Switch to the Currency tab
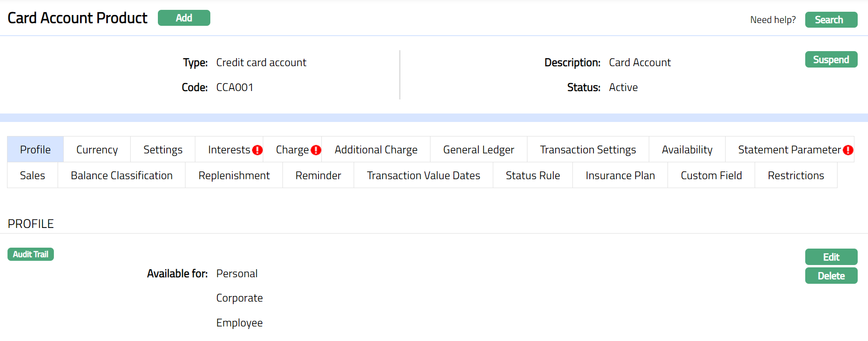This screenshot has width=868, height=341. tap(97, 150)
